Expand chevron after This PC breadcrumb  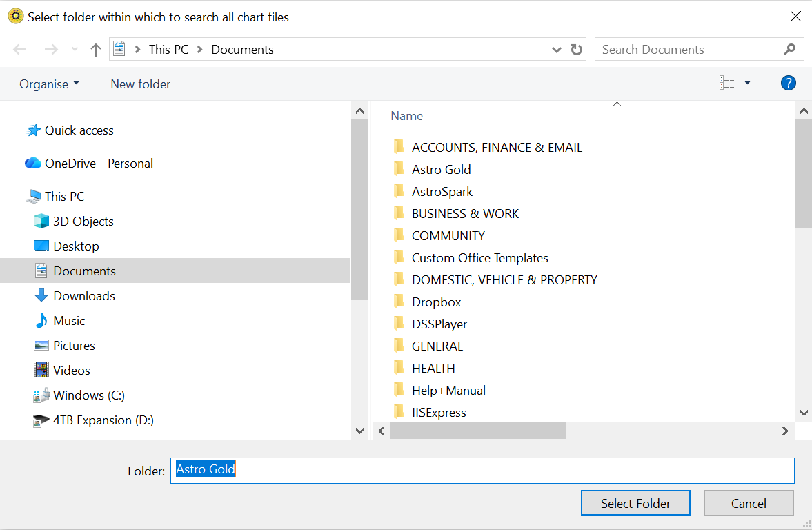[199, 50]
